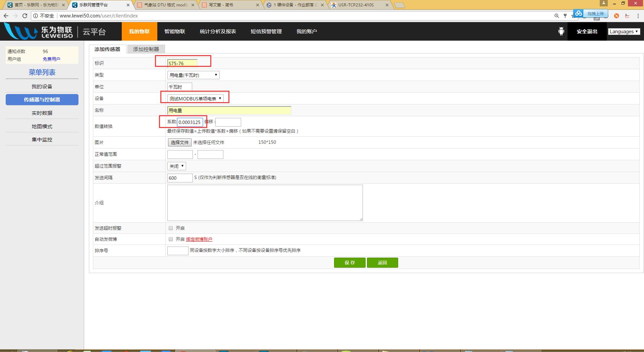Screen dimensions: 644x352
Task: Close the 气象站 DTU tab
Action: click(193, 5)
